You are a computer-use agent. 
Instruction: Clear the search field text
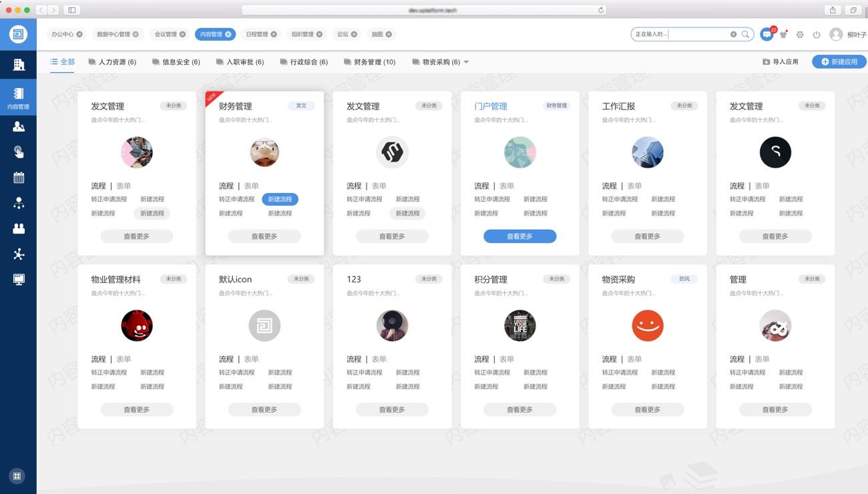point(733,34)
